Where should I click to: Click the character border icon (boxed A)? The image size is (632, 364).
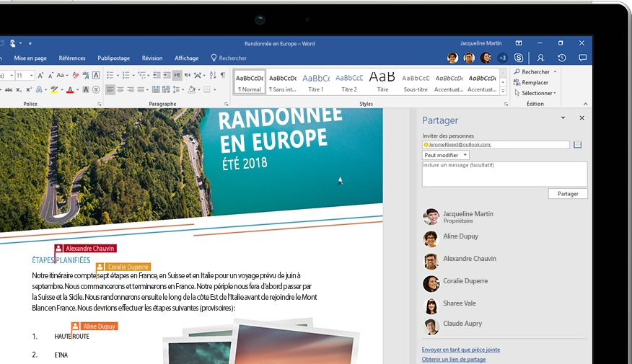point(96,75)
